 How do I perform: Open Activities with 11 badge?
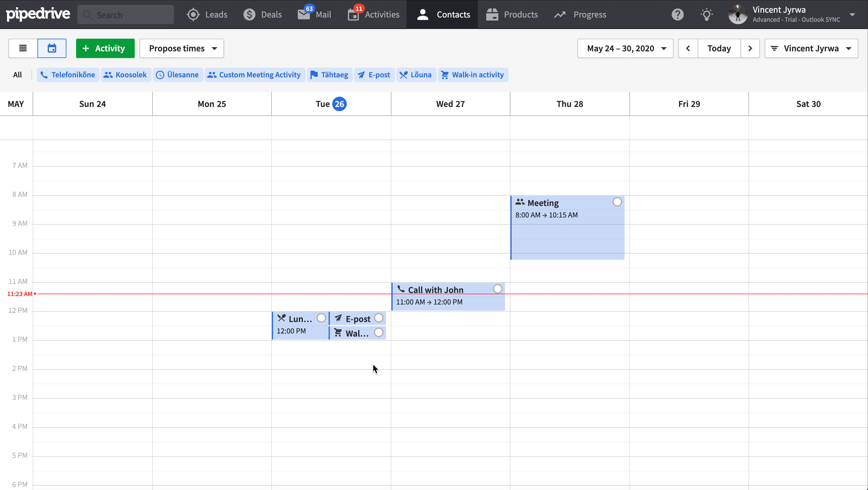(374, 15)
